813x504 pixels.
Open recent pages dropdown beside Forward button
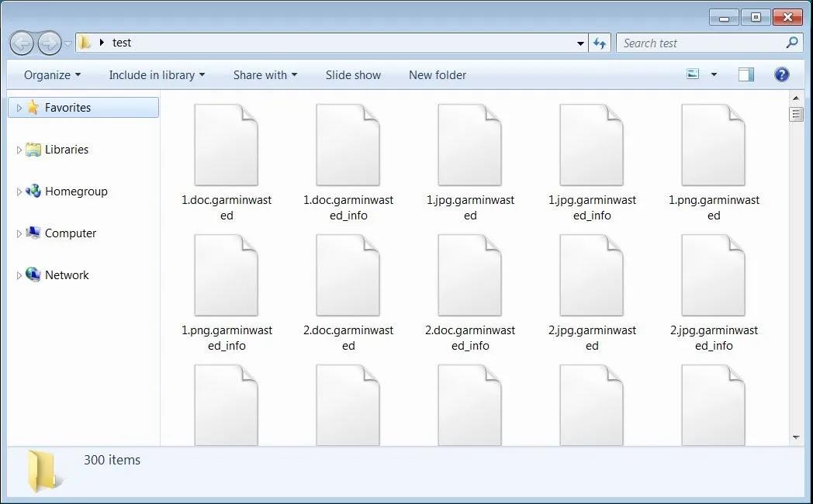pyautogui.click(x=67, y=43)
